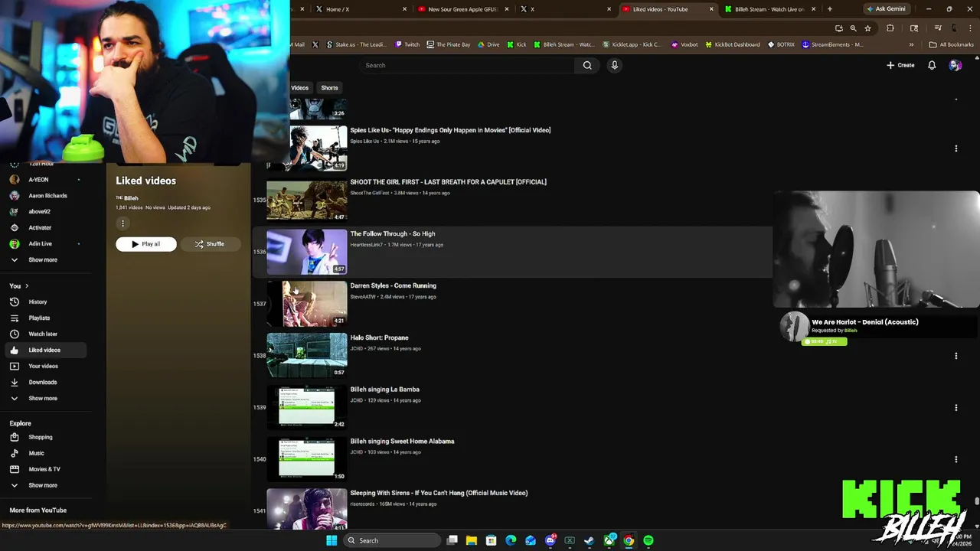
Task: Open options menu for Billeh singing La Bamba
Action: click(955, 408)
